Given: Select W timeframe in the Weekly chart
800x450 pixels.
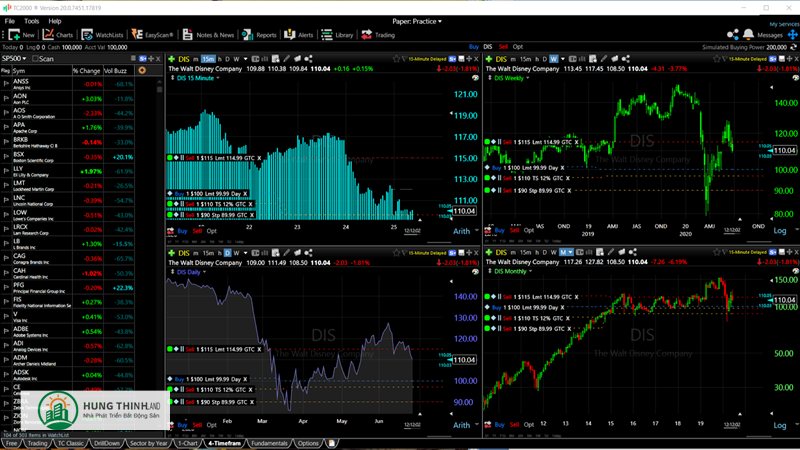Looking at the screenshot, I should (554, 59).
